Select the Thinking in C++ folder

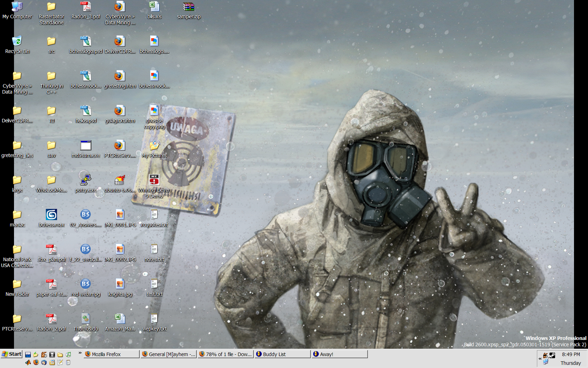pyautogui.click(x=51, y=82)
